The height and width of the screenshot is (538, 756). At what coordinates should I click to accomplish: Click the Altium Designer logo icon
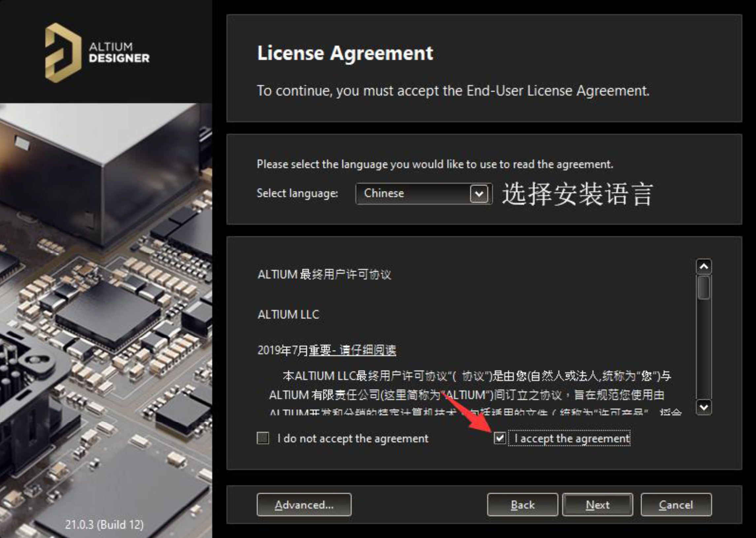63,53
